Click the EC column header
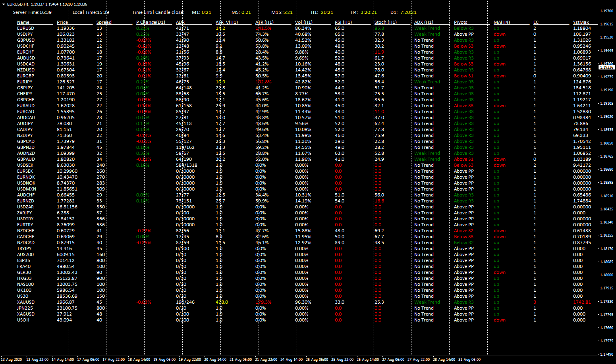Image resolution: width=616 pixels, height=364 pixels. tap(536, 22)
